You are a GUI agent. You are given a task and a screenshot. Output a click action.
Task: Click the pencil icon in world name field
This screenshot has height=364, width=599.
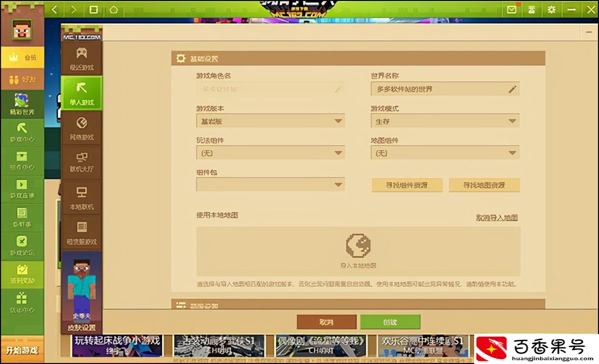[x=512, y=89]
